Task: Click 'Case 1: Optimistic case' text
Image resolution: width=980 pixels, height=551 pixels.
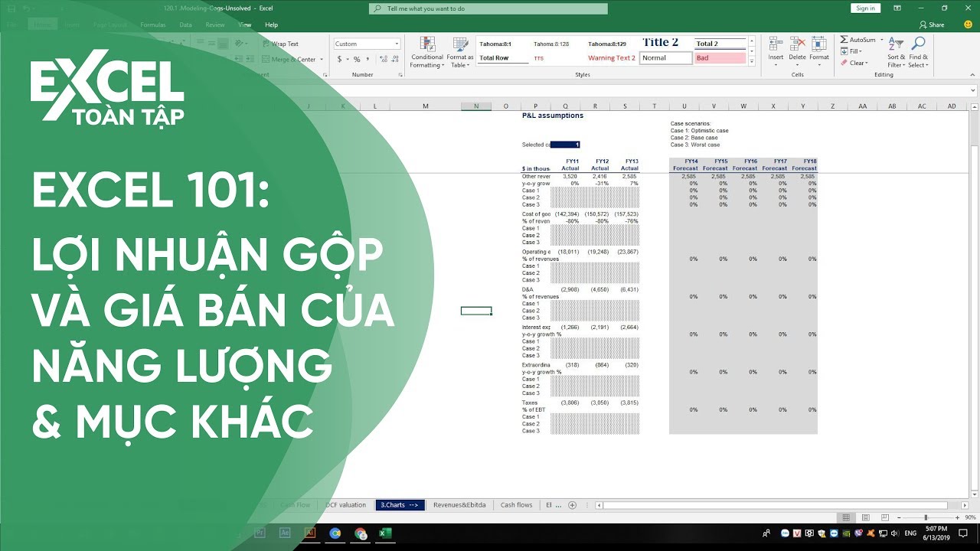Action: pos(699,131)
